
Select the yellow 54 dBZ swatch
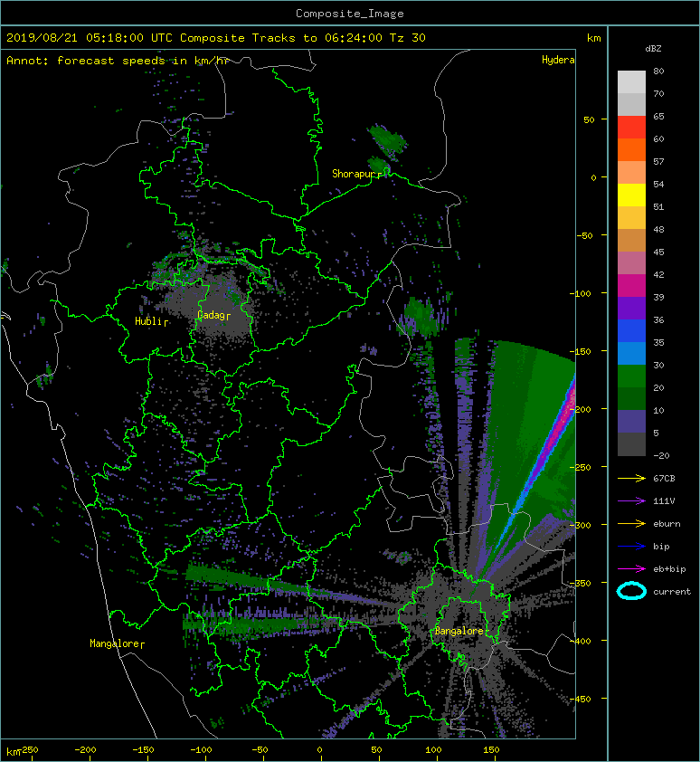(x=631, y=195)
